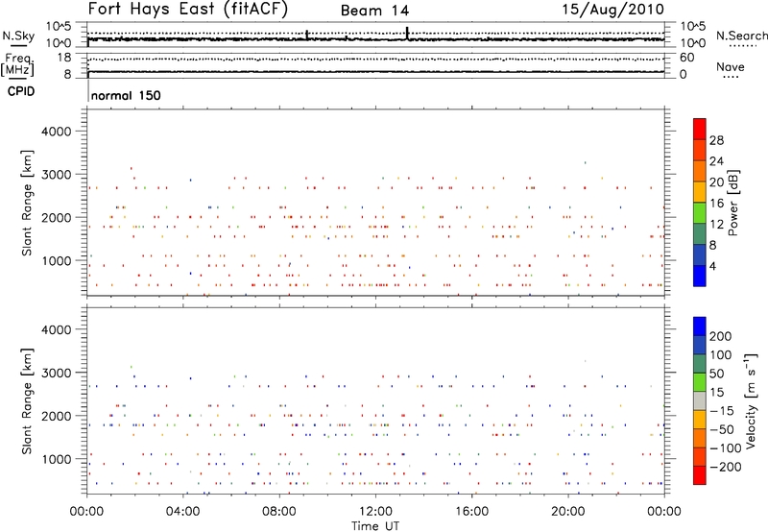Click the '18' frequency axis tick
The image size is (768, 532).
click(x=64, y=58)
